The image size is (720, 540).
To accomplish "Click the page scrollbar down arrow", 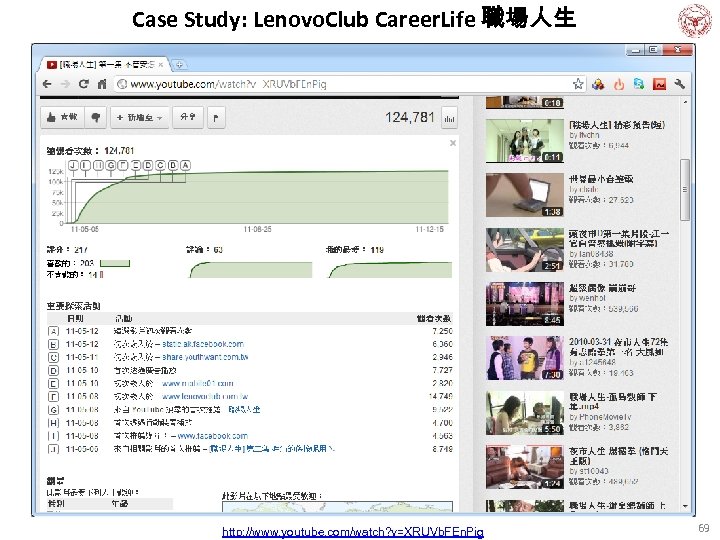I will click(685, 506).
